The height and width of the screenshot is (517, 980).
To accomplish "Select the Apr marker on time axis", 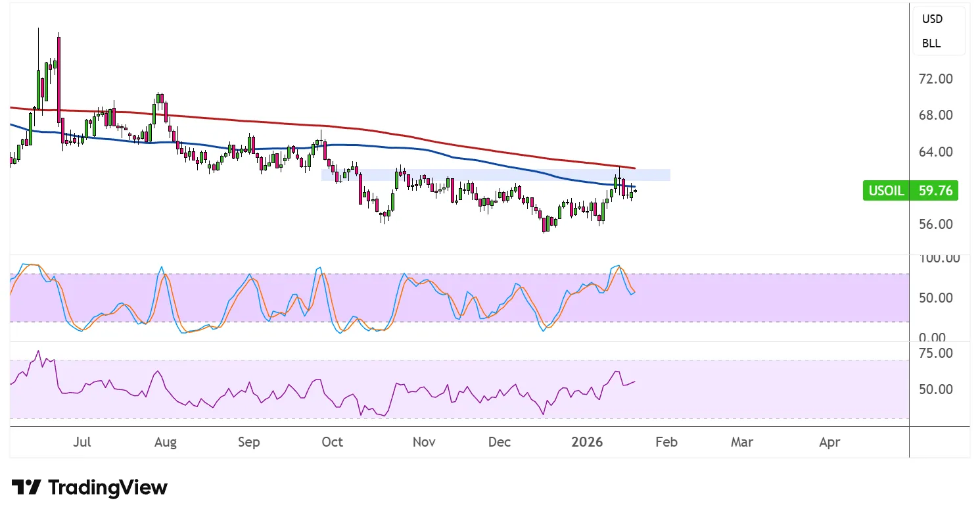I will tap(829, 442).
